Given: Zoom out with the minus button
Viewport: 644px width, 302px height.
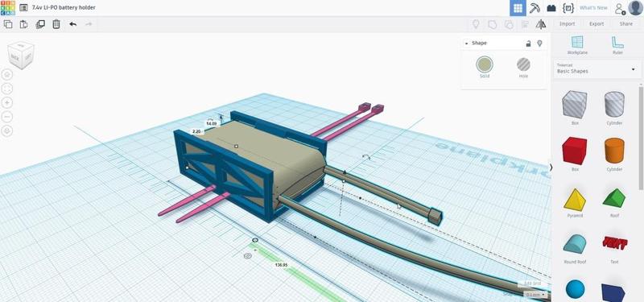Looking at the screenshot, I should pos(7,117).
